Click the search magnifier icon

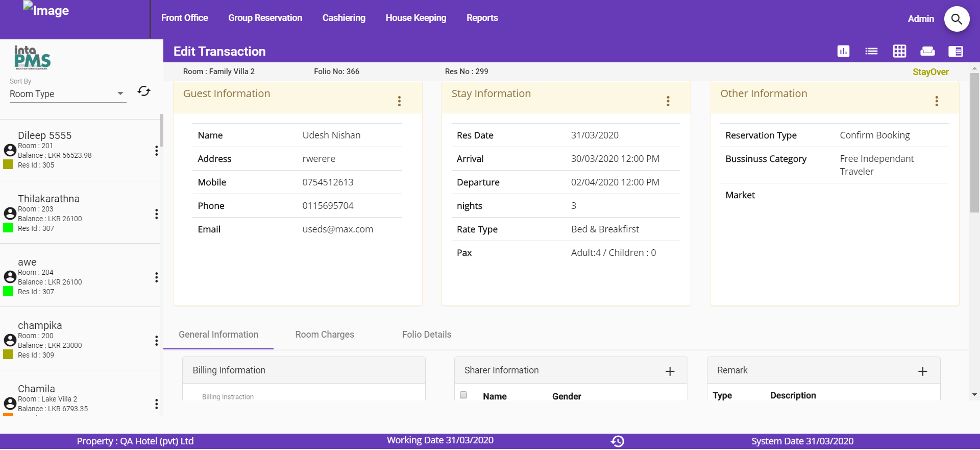tap(957, 19)
